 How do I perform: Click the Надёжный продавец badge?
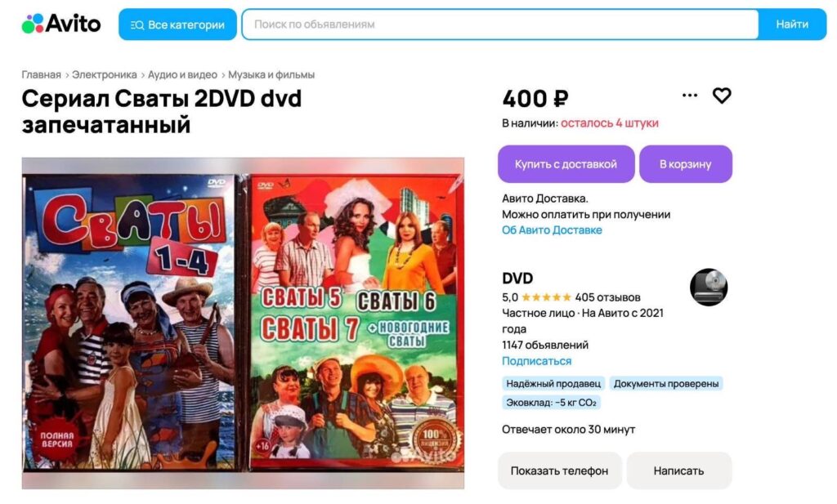[553, 383]
